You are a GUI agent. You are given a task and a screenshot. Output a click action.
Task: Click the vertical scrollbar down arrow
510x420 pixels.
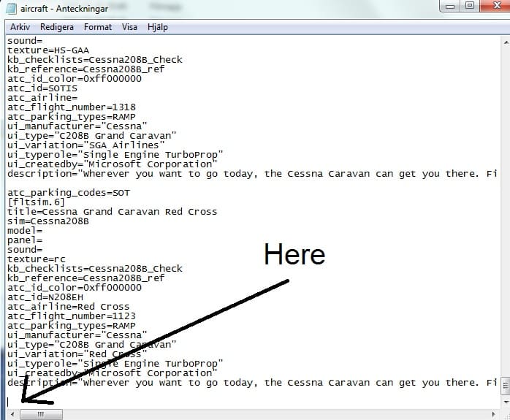[504, 402]
